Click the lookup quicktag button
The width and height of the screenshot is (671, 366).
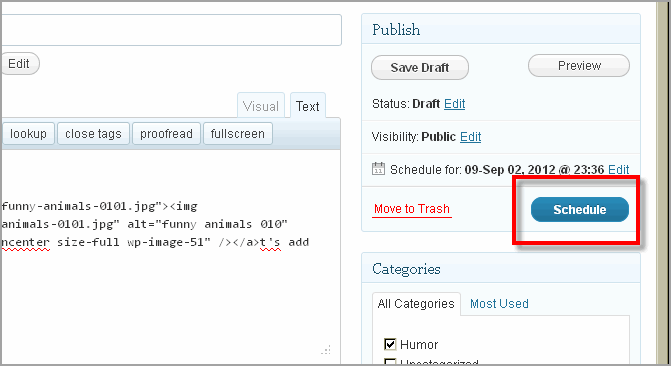point(28,134)
